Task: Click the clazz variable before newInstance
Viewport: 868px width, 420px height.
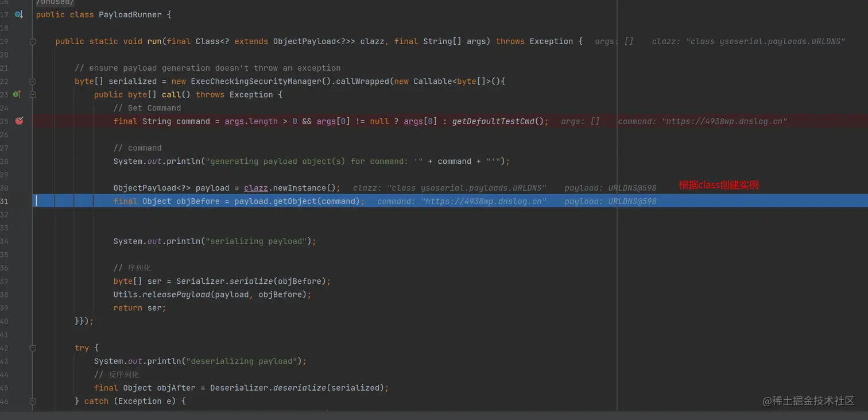Action: (x=256, y=188)
